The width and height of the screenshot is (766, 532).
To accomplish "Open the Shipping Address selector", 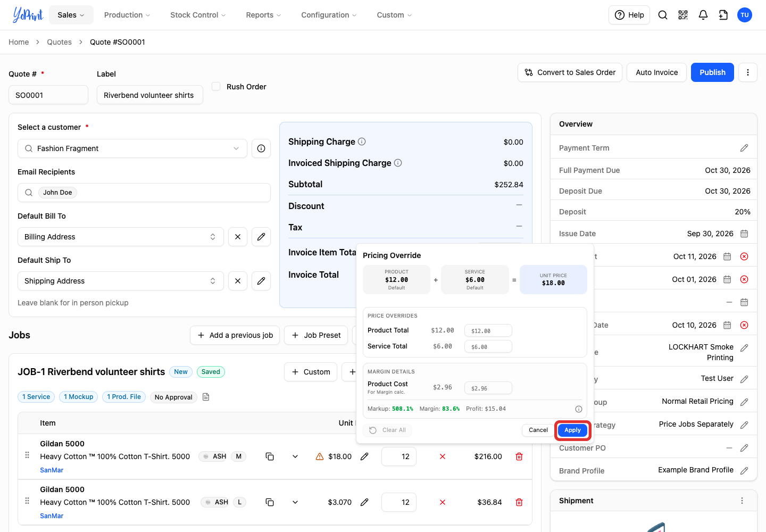I will tap(121, 281).
